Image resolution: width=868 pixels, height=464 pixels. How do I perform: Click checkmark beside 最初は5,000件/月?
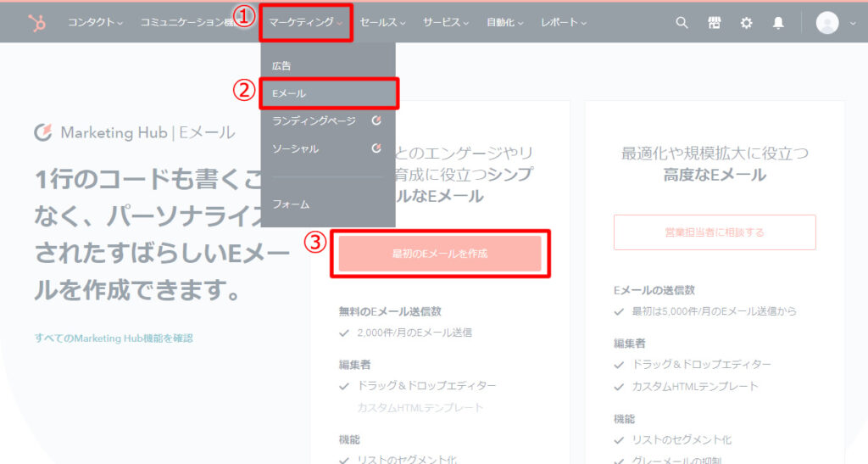pos(619,311)
